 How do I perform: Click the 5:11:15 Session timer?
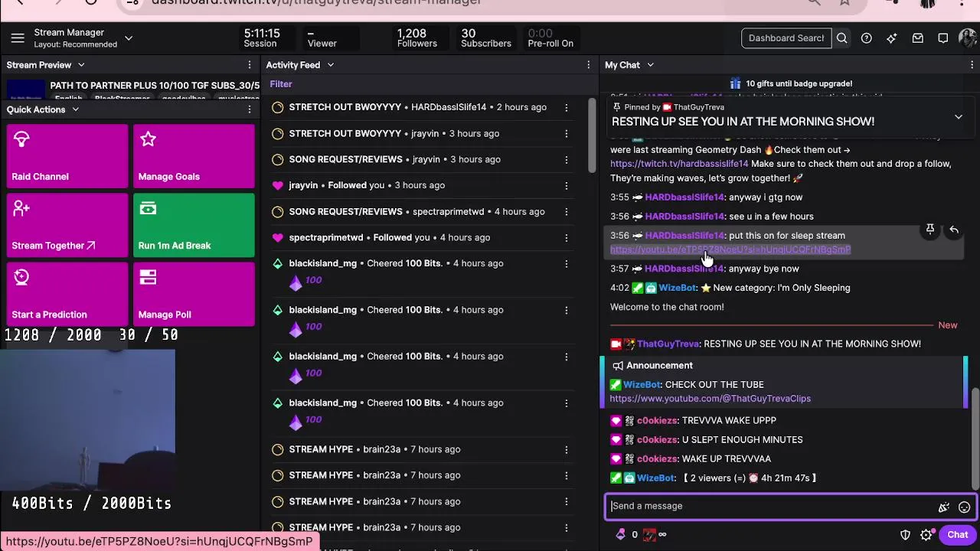tap(261, 38)
